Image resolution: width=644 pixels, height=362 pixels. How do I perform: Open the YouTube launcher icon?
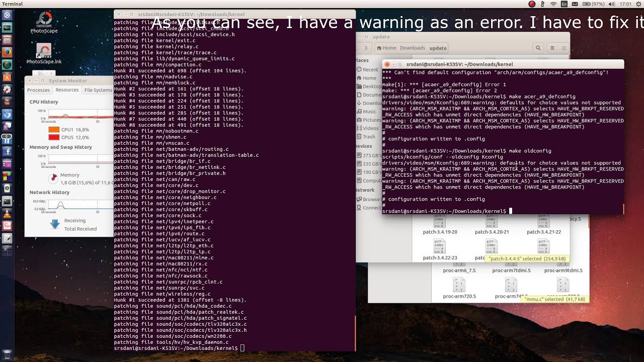tap(7, 102)
